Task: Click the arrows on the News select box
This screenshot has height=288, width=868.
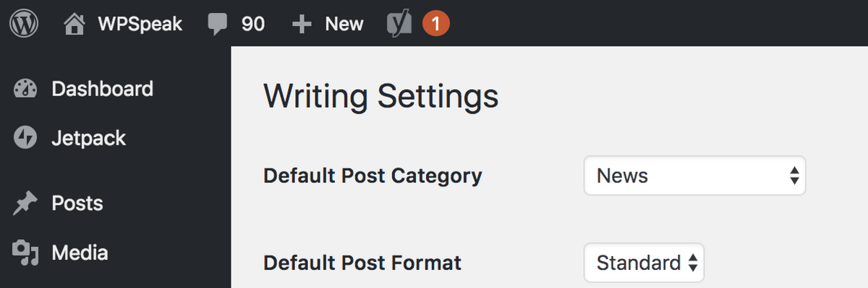Action: [x=794, y=176]
